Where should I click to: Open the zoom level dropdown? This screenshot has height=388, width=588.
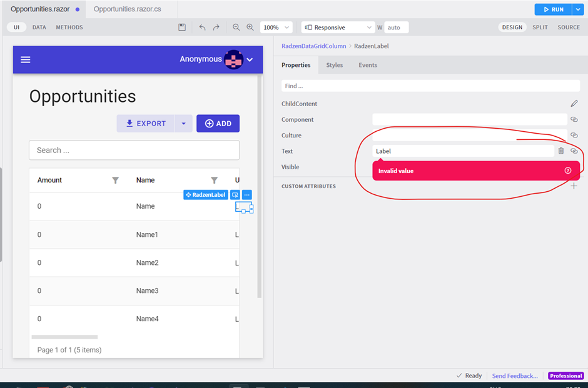(276, 27)
